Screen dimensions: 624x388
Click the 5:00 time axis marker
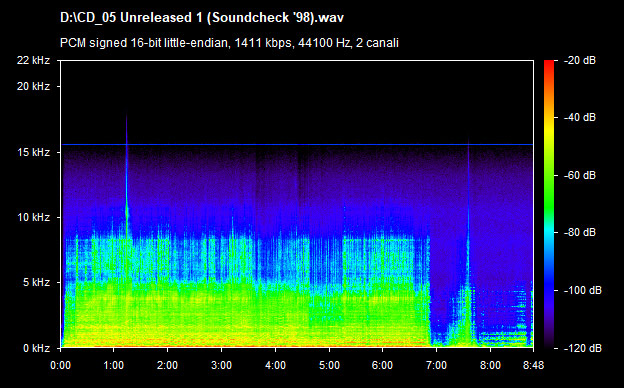(329, 365)
